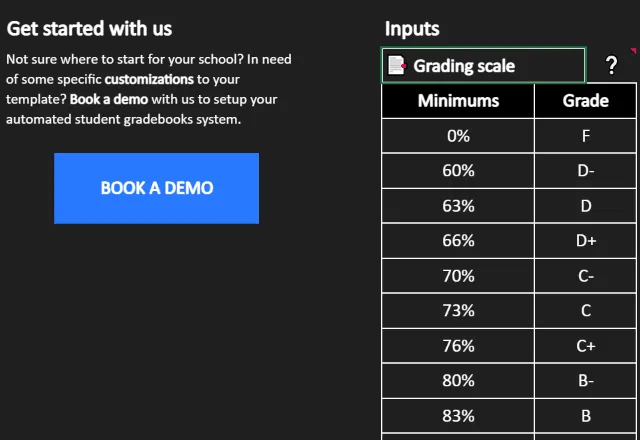Select the D- grade cell
The height and width of the screenshot is (440, 640).
pyautogui.click(x=585, y=171)
